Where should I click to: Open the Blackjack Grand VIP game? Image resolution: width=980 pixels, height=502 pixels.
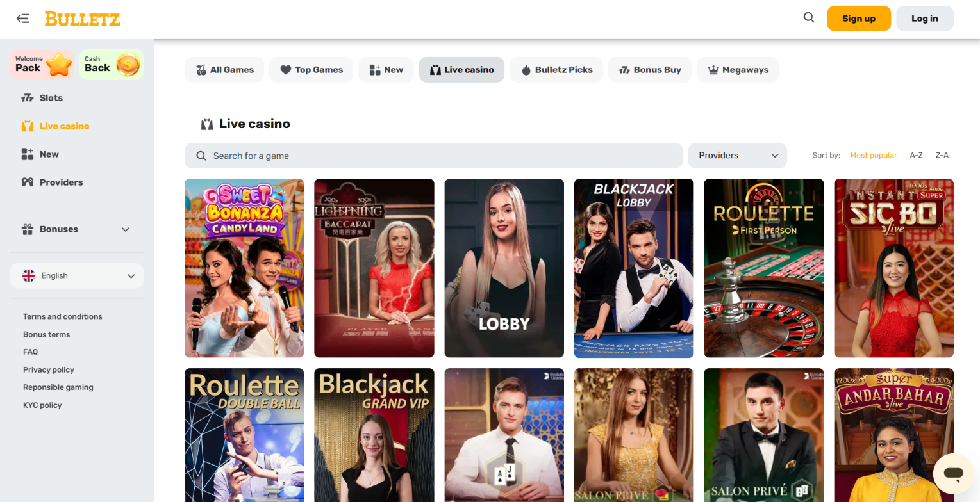point(374,435)
